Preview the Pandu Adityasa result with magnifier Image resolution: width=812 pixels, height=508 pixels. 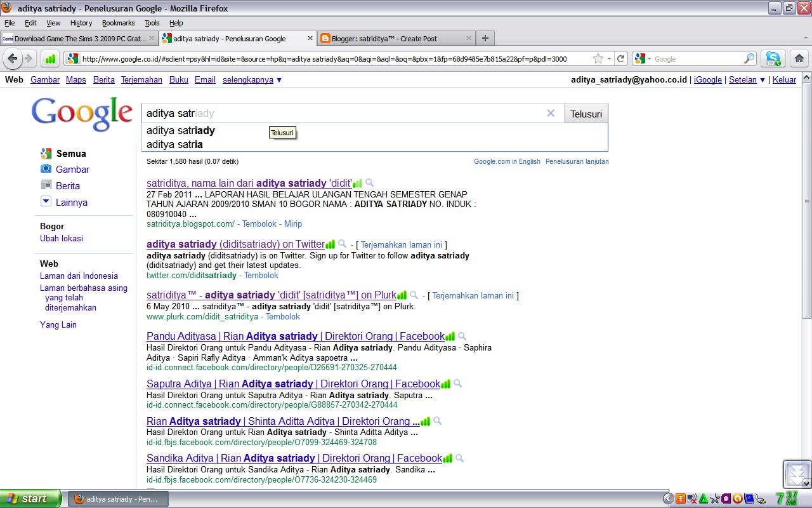462,336
